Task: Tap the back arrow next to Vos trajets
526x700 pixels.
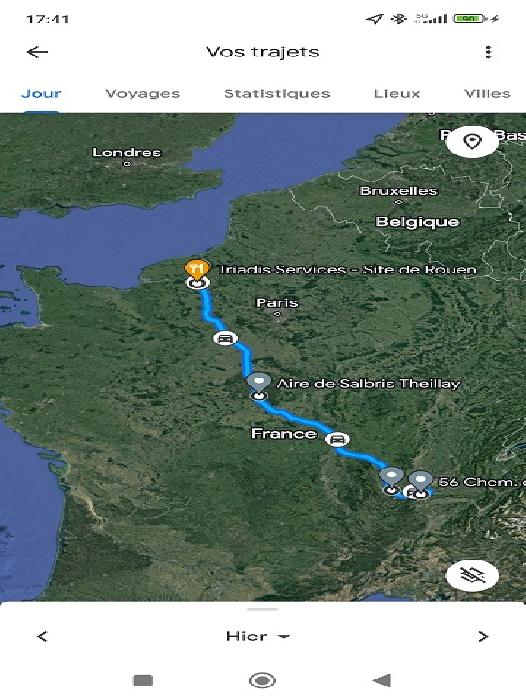Action: (38, 52)
